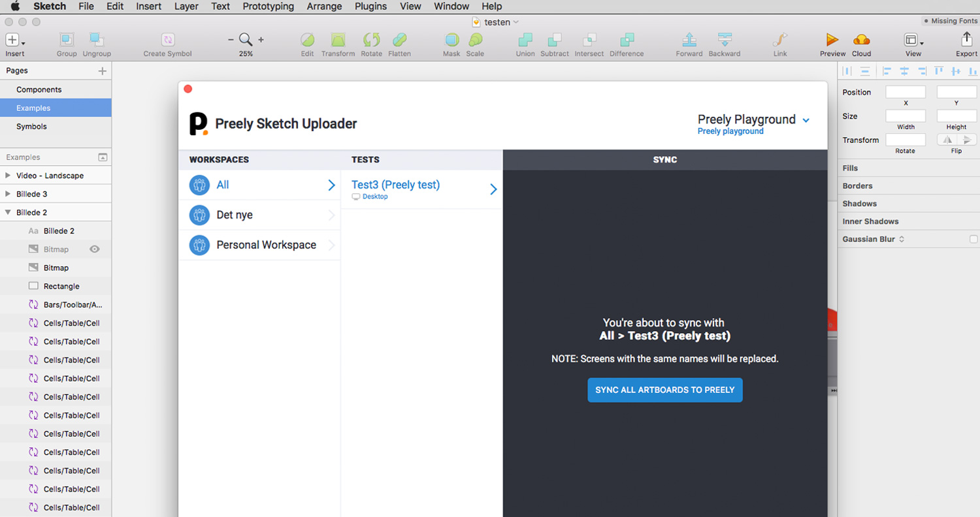
Task: Move layer Backward using toolbar
Action: click(724, 40)
